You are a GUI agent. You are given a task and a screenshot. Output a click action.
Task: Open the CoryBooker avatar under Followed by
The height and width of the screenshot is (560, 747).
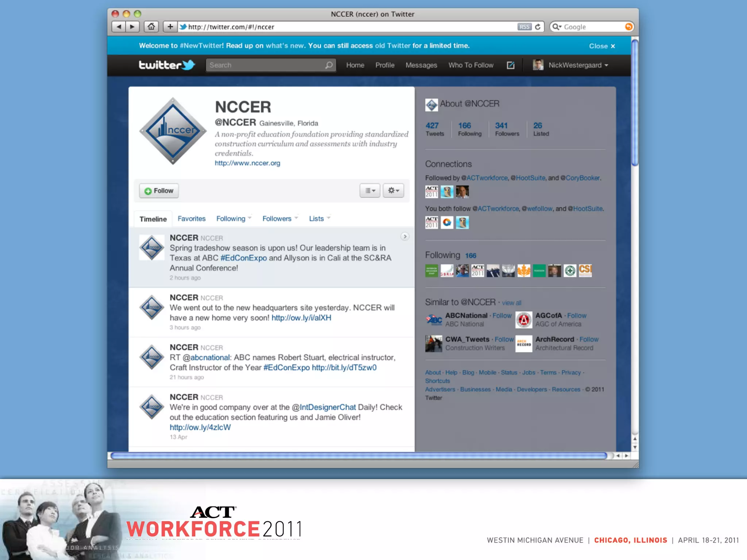(x=462, y=192)
